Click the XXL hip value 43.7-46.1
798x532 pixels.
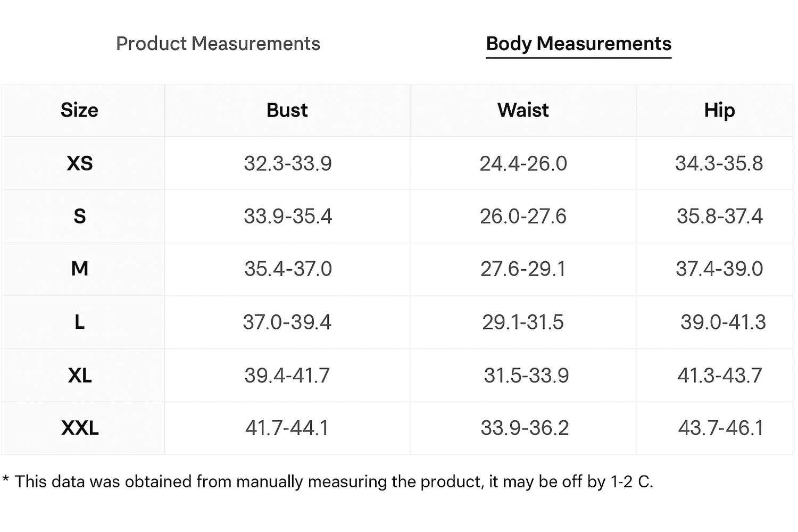[720, 428]
